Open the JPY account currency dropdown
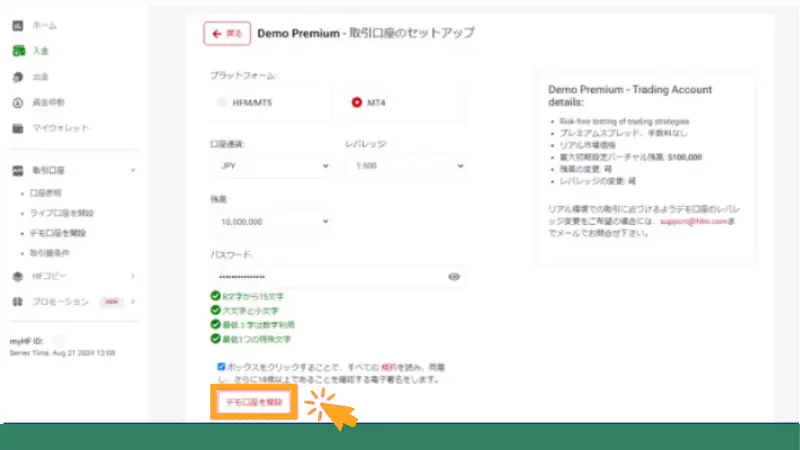This screenshot has width=800, height=450. [270, 166]
